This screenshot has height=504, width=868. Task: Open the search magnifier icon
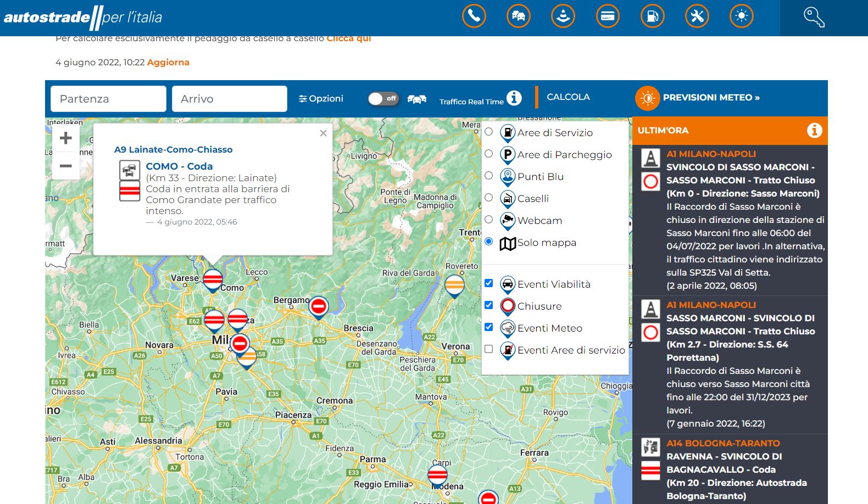[x=813, y=17]
